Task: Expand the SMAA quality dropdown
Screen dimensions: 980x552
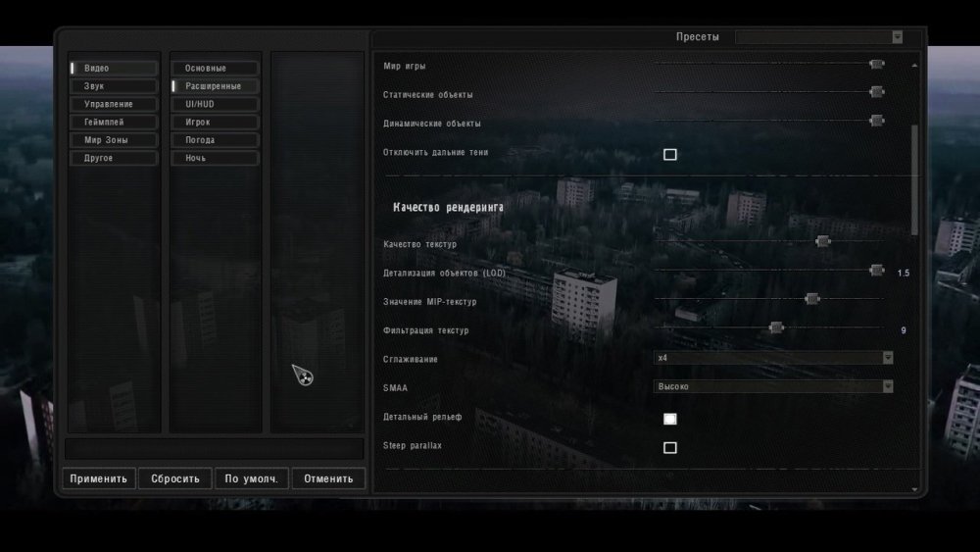Action: point(773,387)
